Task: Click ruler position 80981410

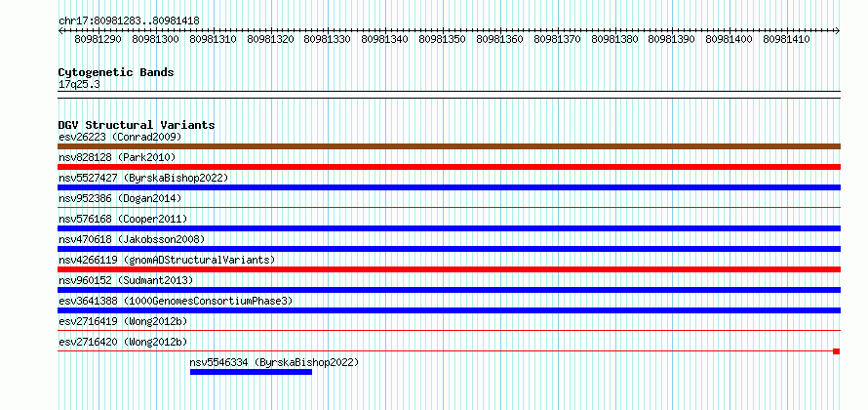Action: pyautogui.click(x=787, y=39)
